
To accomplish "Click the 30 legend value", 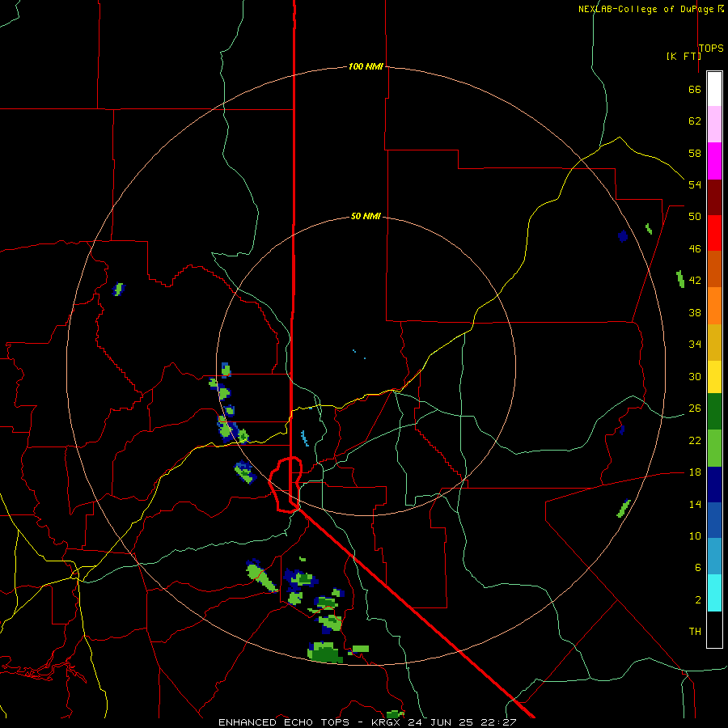I will coord(695,376).
